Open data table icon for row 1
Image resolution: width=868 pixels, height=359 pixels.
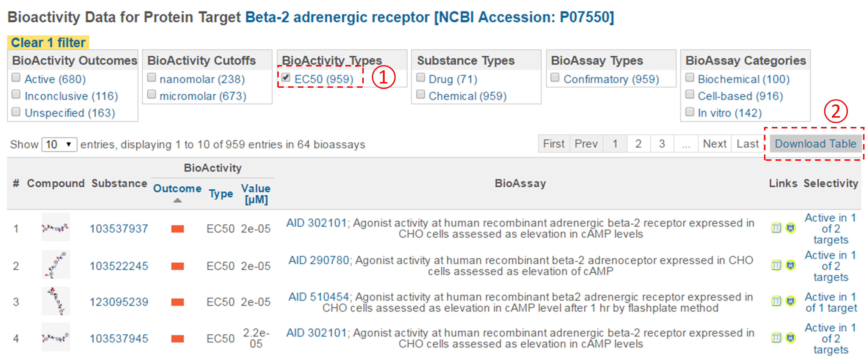[776, 228]
